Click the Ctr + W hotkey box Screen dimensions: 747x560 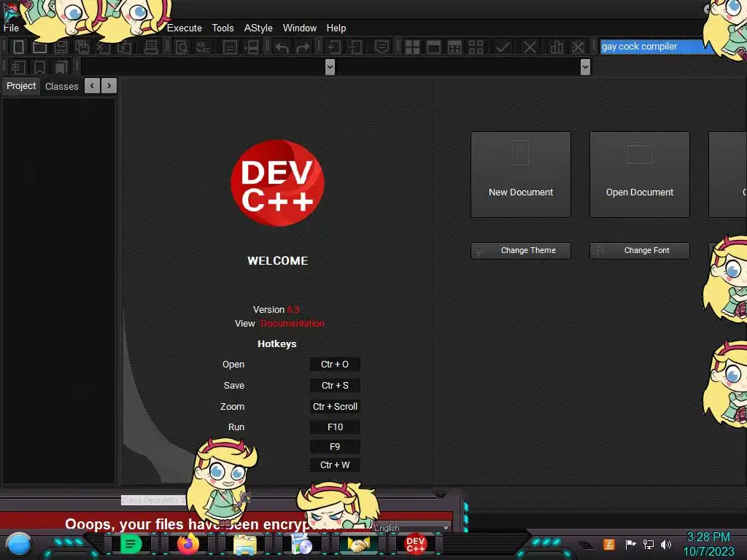point(335,464)
